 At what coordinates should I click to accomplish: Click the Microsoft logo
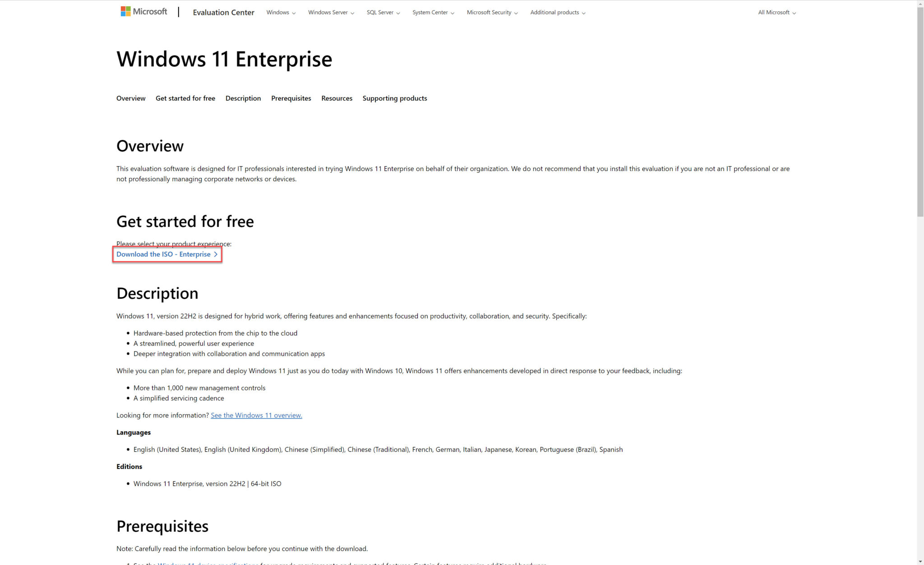pos(143,11)
